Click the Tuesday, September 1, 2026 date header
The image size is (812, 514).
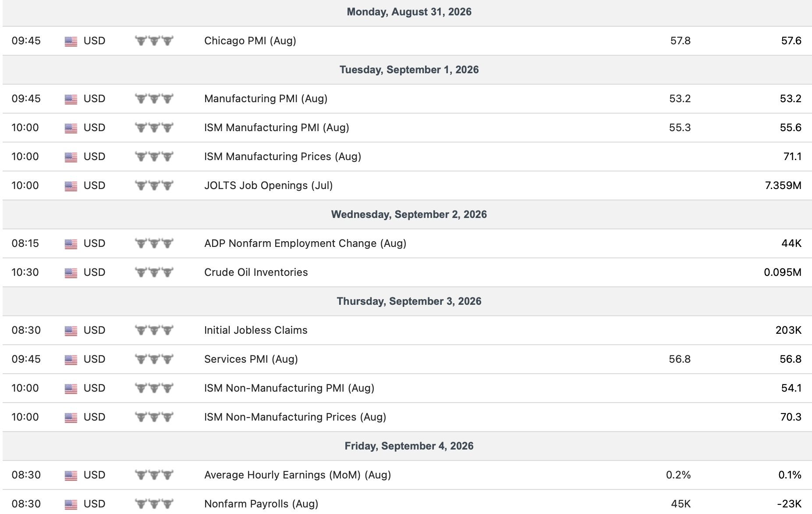pyautogui.click(x=409, y=70)
